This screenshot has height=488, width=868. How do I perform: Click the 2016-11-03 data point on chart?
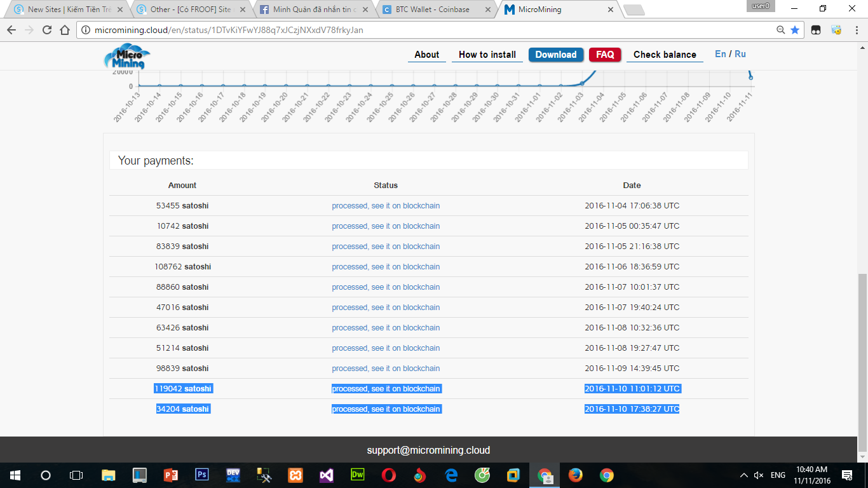click(582, 83)
